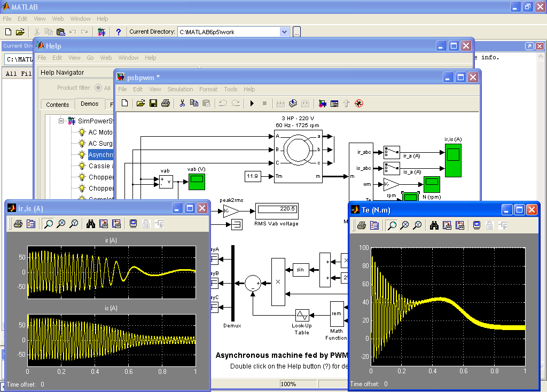The width and height of the screenshot is (547, 392).
Task: Click Debug icon in psbpwm toolbar
Action: tap(358, 104)
